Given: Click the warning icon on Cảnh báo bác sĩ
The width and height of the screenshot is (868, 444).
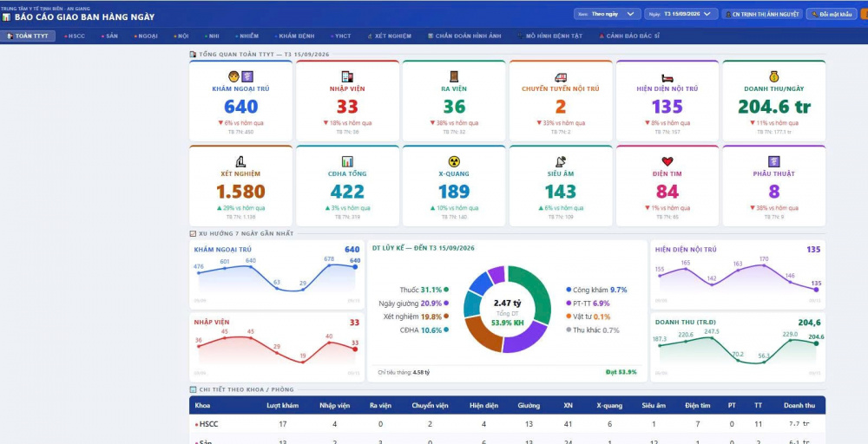Looking at the screenshot, I should click(x=602, y=36).
